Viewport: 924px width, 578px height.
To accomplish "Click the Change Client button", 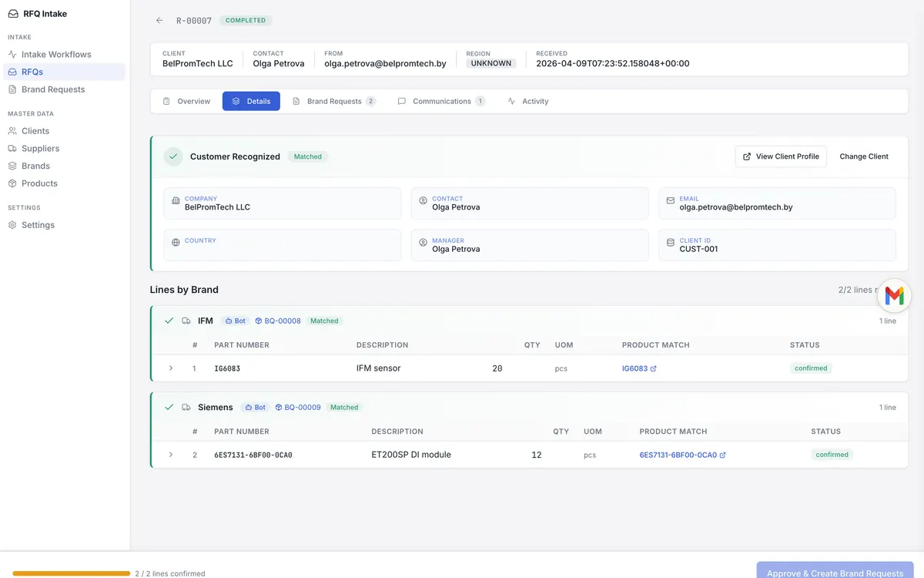I will coord(864,156).
